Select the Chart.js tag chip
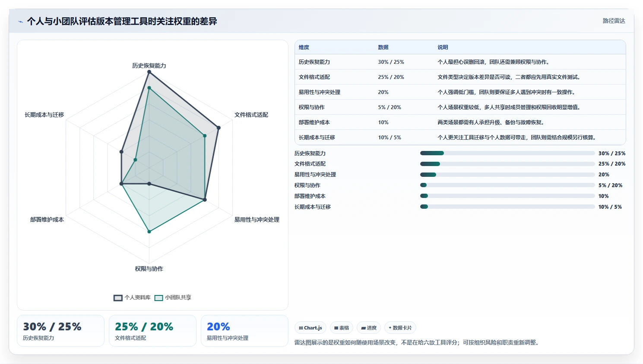 click(x=310, y=328)
